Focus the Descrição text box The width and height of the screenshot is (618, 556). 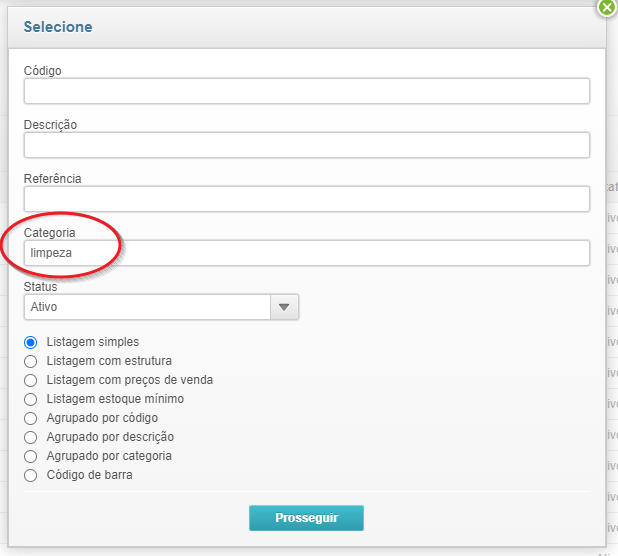[306, 146]
